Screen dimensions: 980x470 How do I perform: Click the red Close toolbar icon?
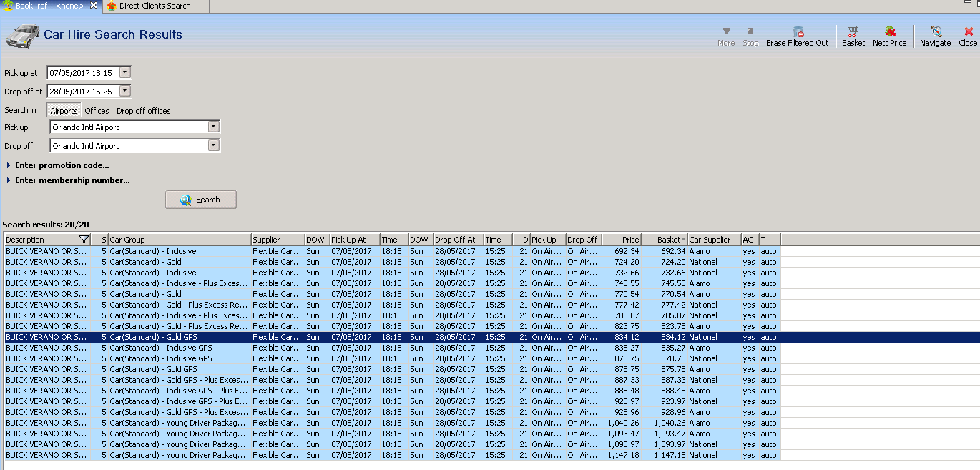[x=968, y=36]
